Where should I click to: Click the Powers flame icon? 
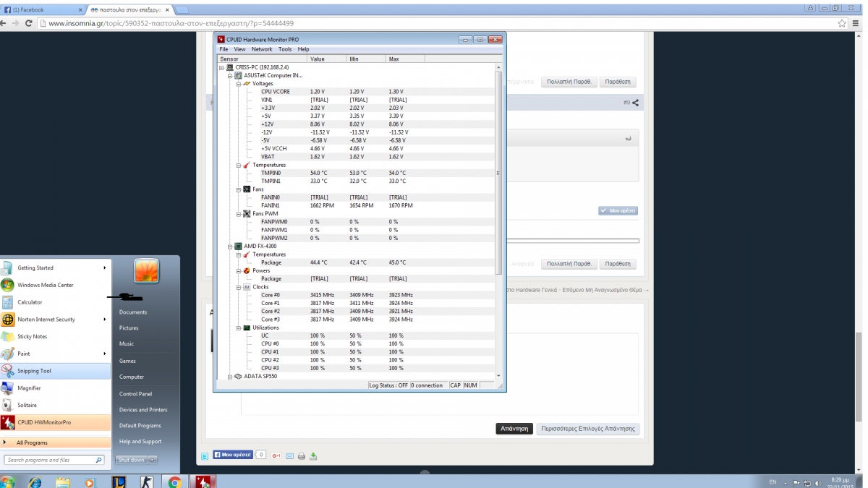(x=247, y=270)
